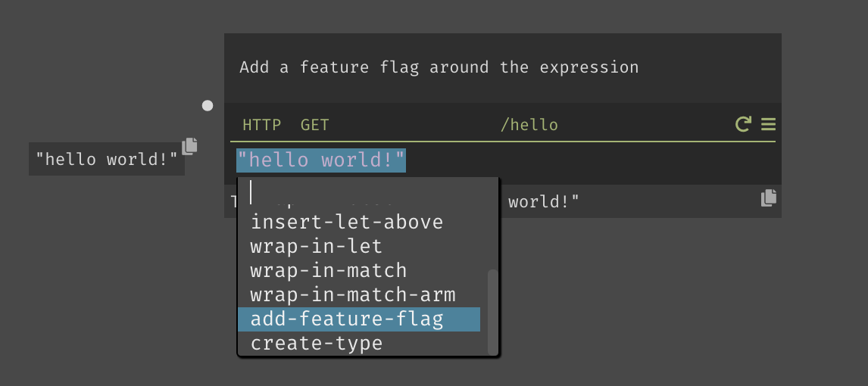Copy the live value beside the left "hello world!"
This screenshot has width=868, height=386.
point(190,146)
